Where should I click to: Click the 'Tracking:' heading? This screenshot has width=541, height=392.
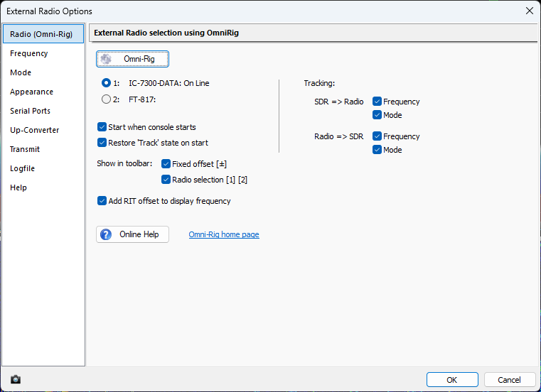point(319,83)
